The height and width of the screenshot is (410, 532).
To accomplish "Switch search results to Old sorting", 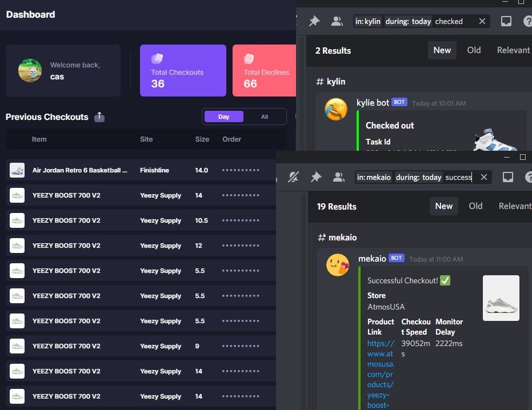I will [474, 50].
